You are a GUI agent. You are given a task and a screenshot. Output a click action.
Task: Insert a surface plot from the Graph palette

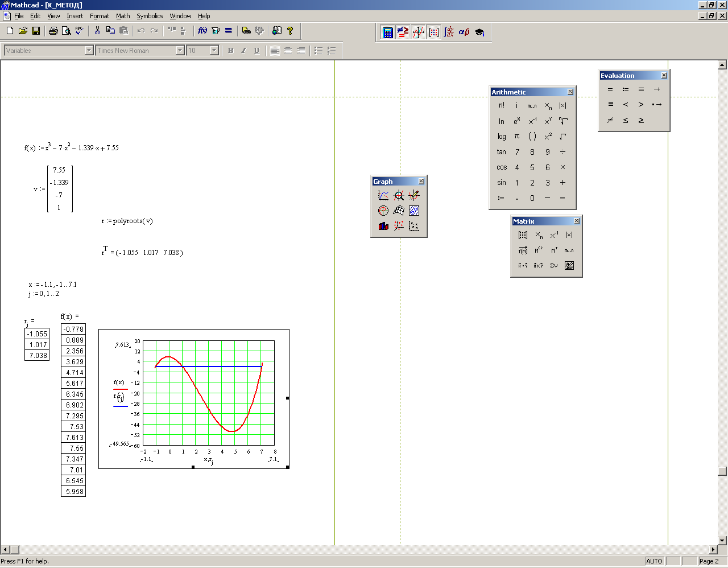point(399,211)
